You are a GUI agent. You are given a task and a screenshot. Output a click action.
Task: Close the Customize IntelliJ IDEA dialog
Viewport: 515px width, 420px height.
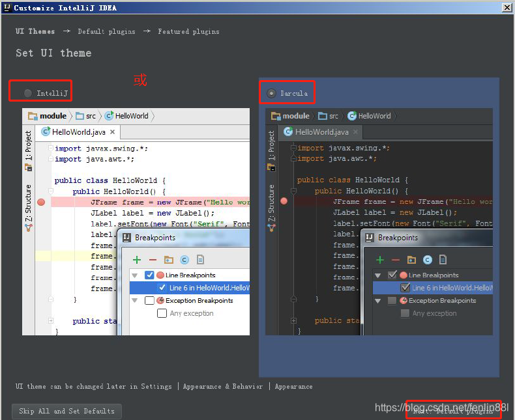pyautogui.click(x=507, y=8)
